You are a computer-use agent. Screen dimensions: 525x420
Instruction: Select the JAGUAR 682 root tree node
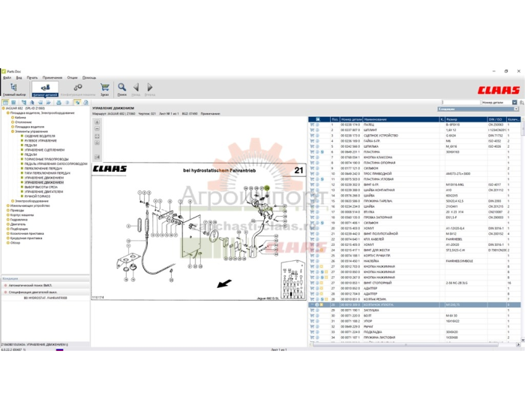pos(25,109)
